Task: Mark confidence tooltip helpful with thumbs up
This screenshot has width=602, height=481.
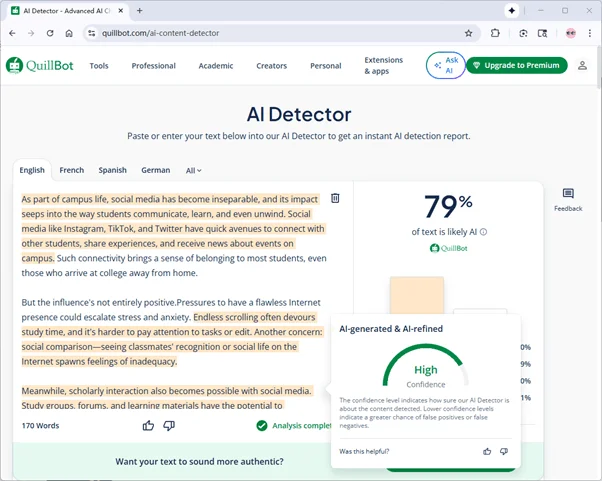Action: [487, 451]
